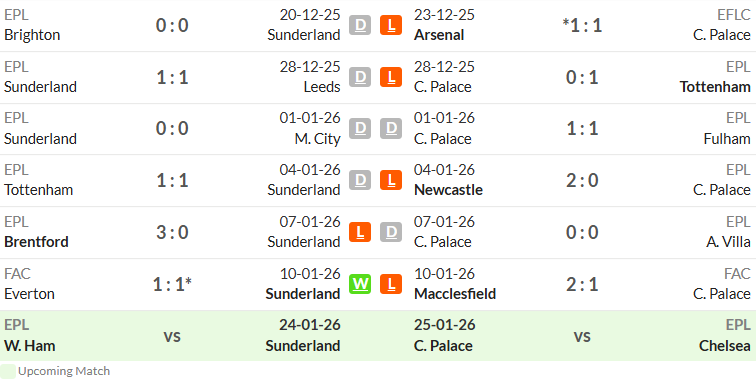
Task: Click the loss badge beside the Macclesfield match
Action: point(391,284)
